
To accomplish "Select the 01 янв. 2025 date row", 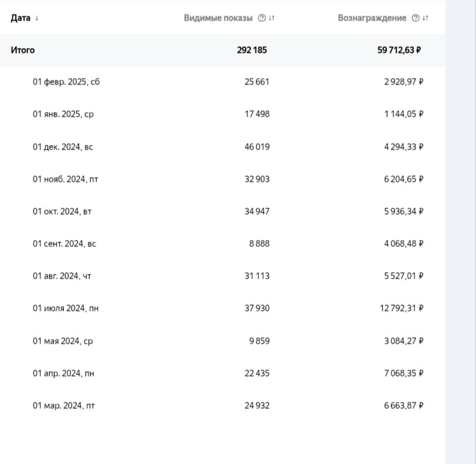I will click(x=63, y=114).
